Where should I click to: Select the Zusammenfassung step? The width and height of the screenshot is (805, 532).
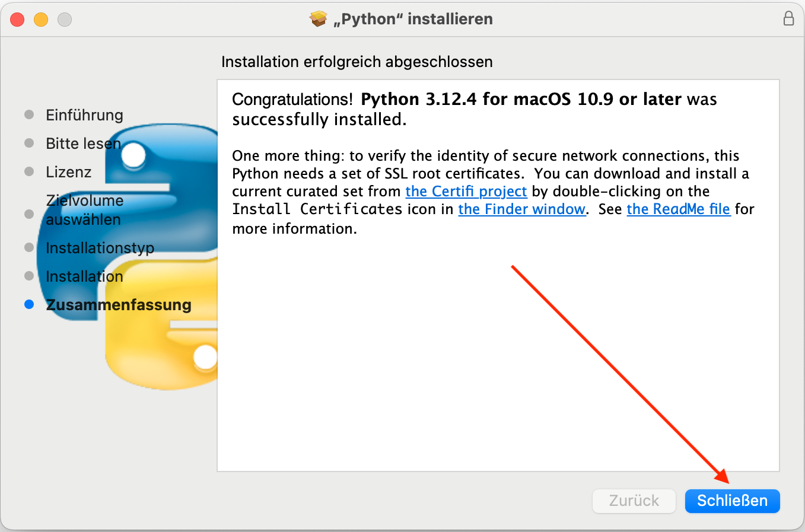click(119, 304)
